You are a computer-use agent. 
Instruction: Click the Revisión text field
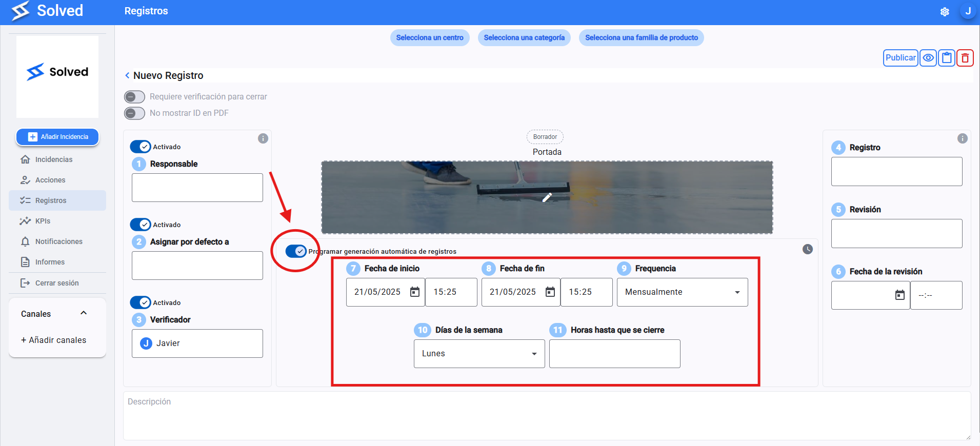897,234
